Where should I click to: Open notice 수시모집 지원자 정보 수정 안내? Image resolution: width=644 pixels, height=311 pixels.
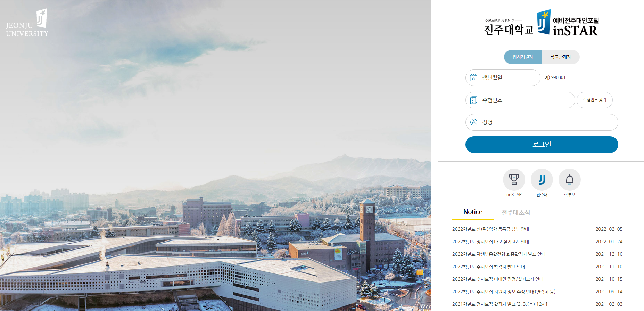504,292
